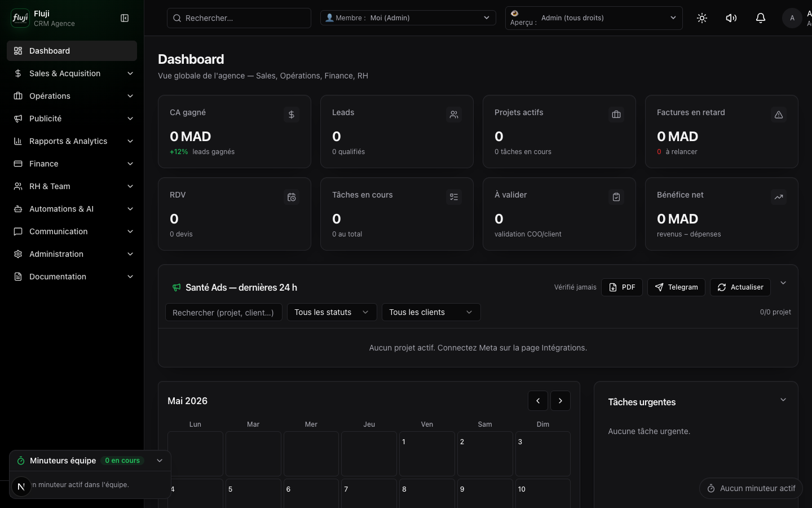Collapse the Minuteurs équipe widget
Image resolution: width=812 pixels, height=508 pixels.
tap(160, 461)
